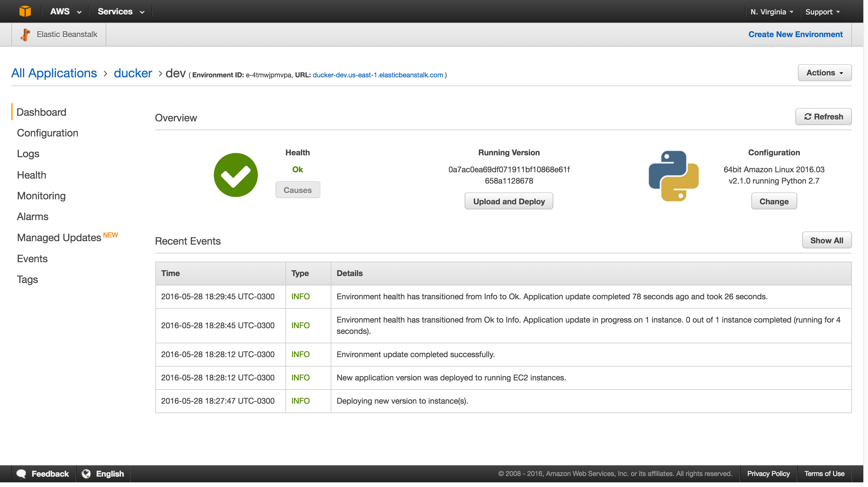Show All recent events
868x487 pixels.
pyautogui.click(x=826, y=240)
